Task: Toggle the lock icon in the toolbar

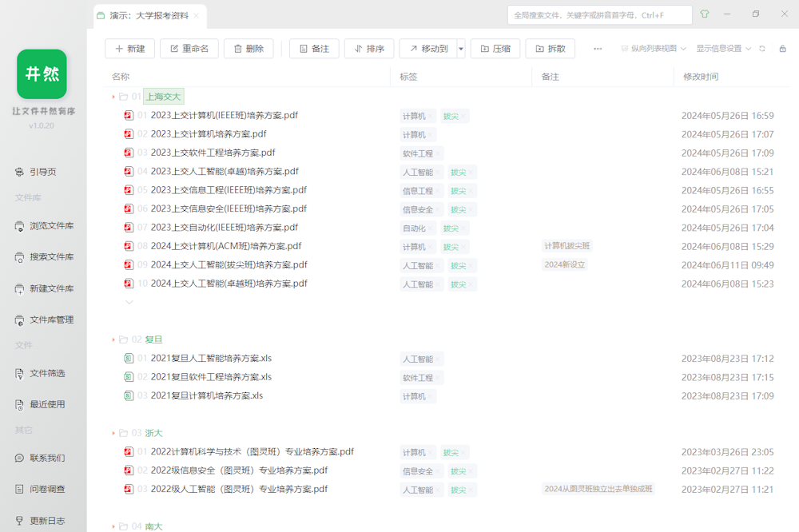Action: point(782,49)
